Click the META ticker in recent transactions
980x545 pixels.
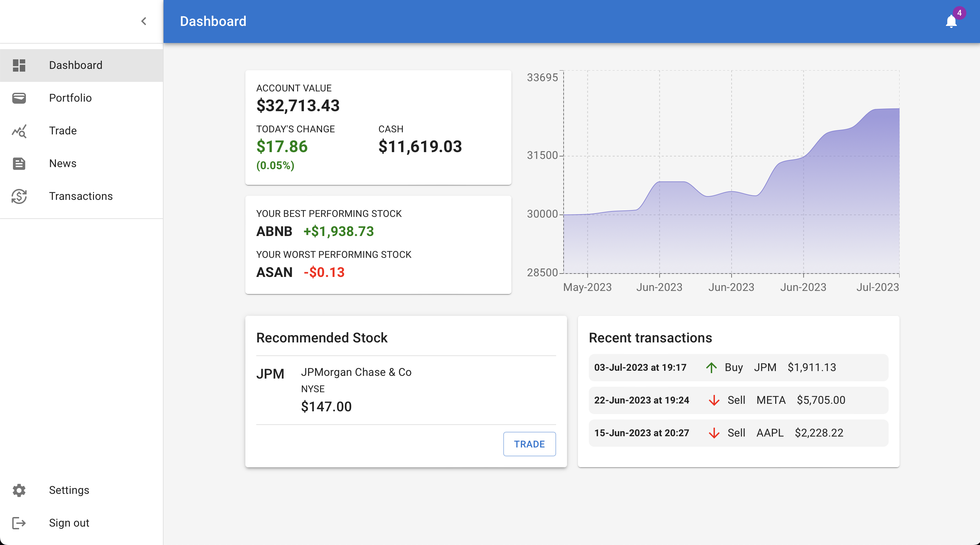(771, 400)
